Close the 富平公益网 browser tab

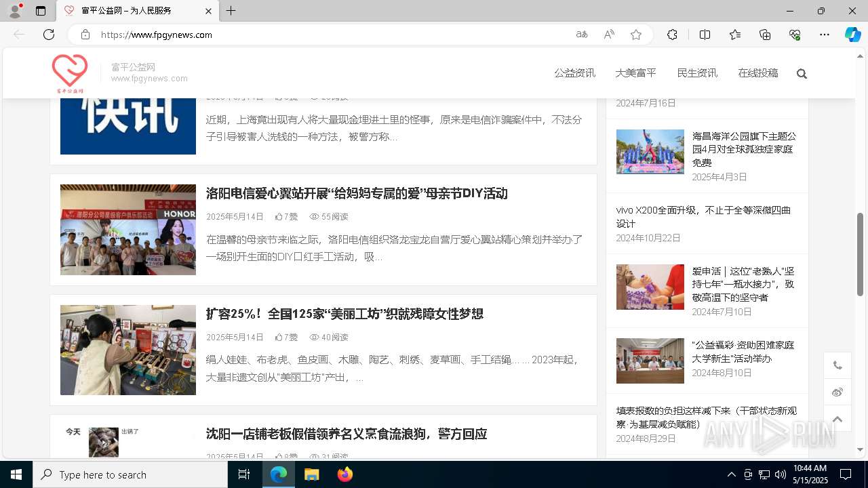pos(208,11)
